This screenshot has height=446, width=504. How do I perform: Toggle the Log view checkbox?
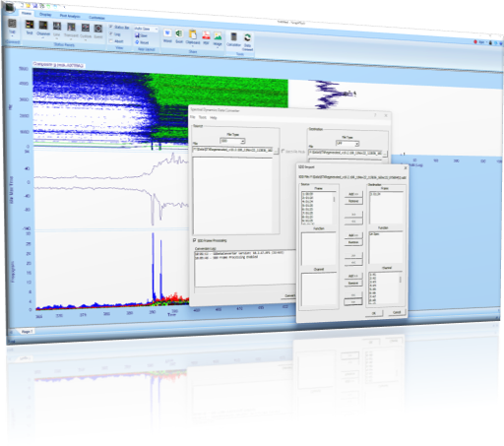coord(111,33)
